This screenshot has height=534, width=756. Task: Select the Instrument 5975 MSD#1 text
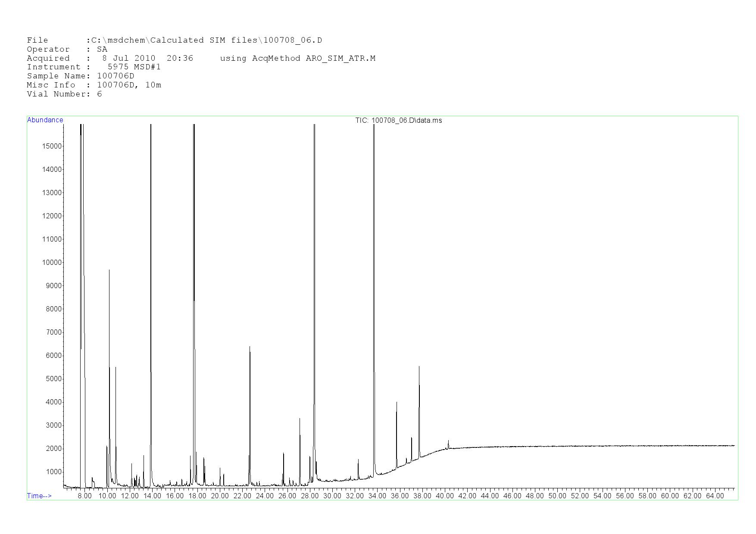(94, 67)
